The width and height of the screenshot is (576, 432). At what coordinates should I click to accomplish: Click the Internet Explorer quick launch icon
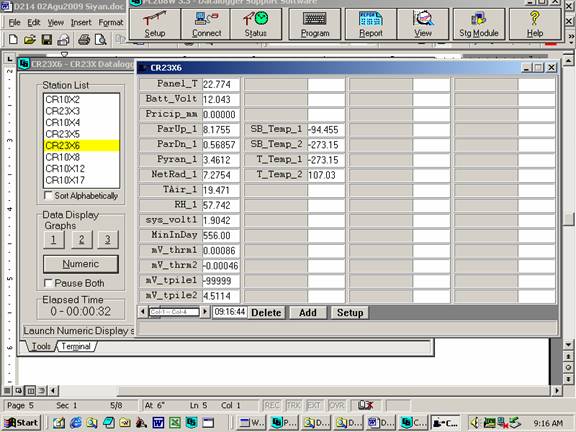[75, 423]
